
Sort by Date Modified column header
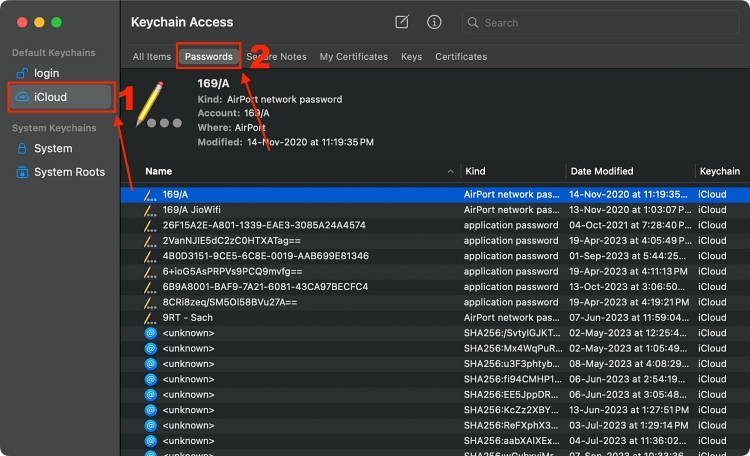click(x=602, y=171)
